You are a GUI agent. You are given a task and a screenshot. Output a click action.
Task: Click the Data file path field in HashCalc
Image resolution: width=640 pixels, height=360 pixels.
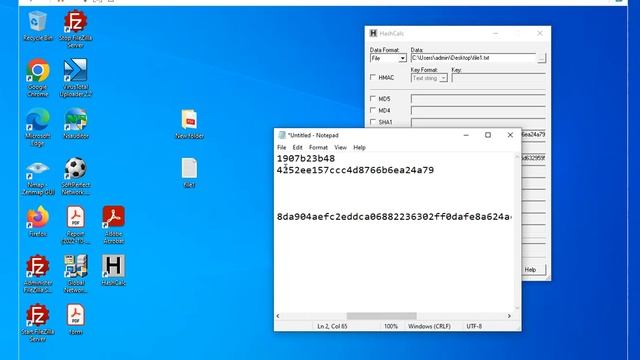pyautogui.click(x=473, y=58)
